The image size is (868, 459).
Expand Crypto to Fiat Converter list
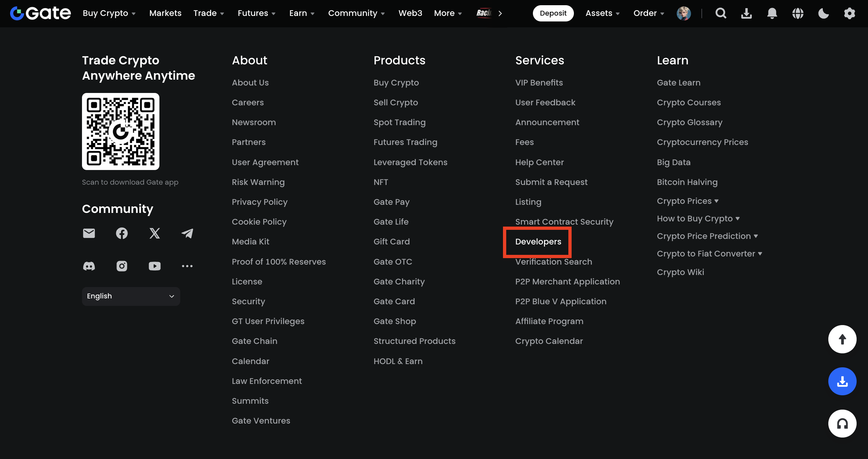pyautogui.click(x=709, y=254)
